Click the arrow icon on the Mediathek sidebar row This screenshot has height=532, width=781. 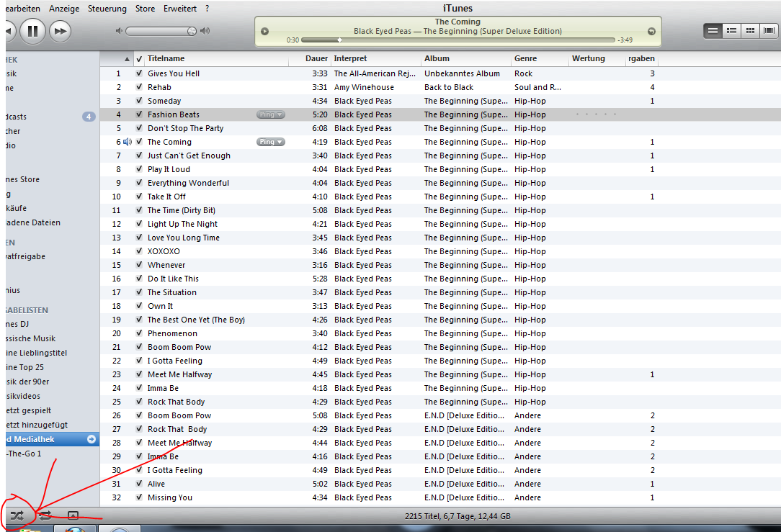92,439
